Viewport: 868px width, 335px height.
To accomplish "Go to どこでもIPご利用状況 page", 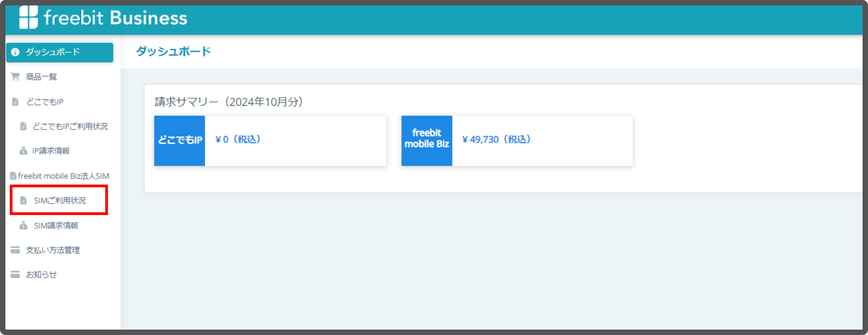I will pos(70,127).
